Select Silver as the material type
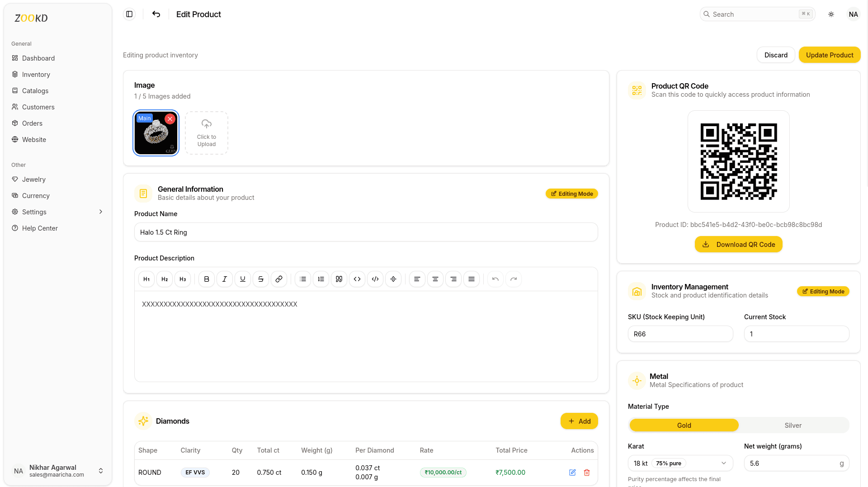 (793, 425)
